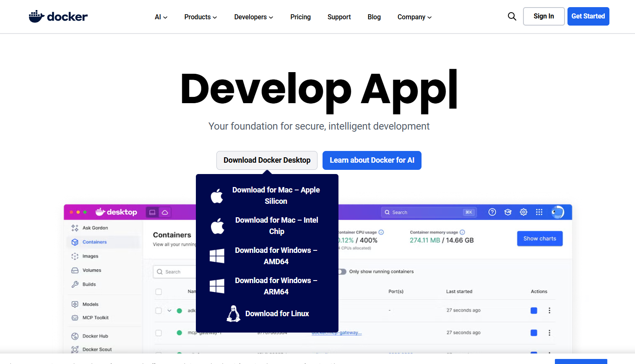
Task: Click the MCP Toolkit label in sidebar
Action: point(96,318)
